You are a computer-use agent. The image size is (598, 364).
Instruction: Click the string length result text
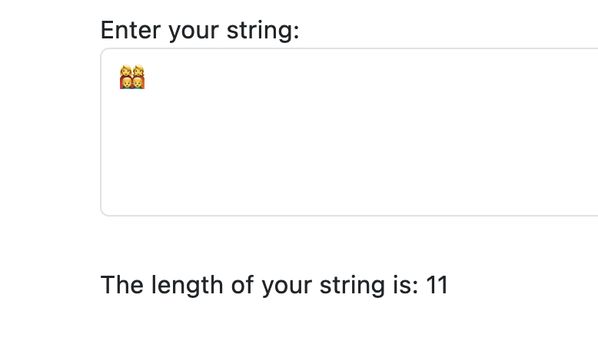point(274,285)
